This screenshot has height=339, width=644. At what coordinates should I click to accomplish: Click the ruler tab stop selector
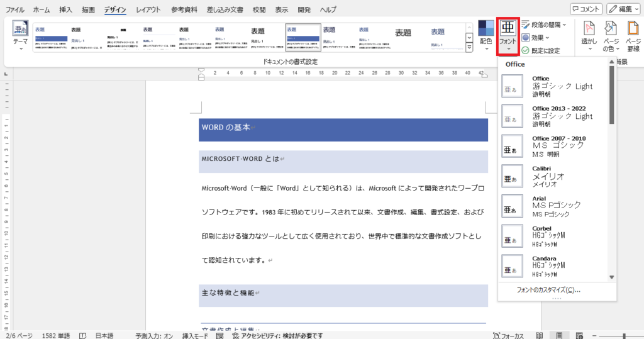pyautogui.click(x=6, y=74)
